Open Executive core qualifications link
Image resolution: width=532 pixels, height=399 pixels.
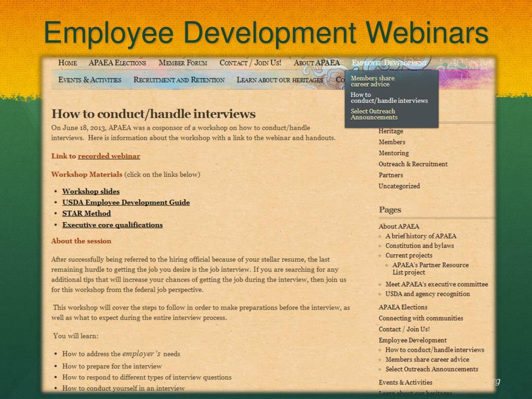112,225
